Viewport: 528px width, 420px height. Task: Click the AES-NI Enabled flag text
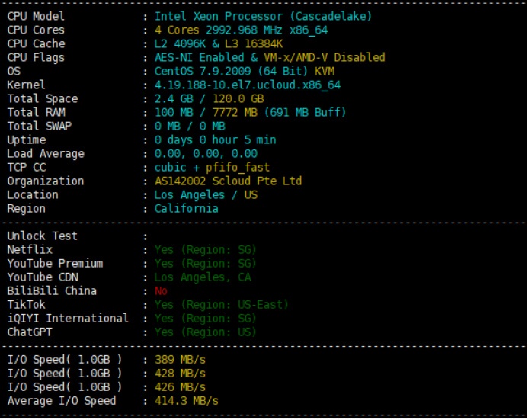click(x=199, y=57)
